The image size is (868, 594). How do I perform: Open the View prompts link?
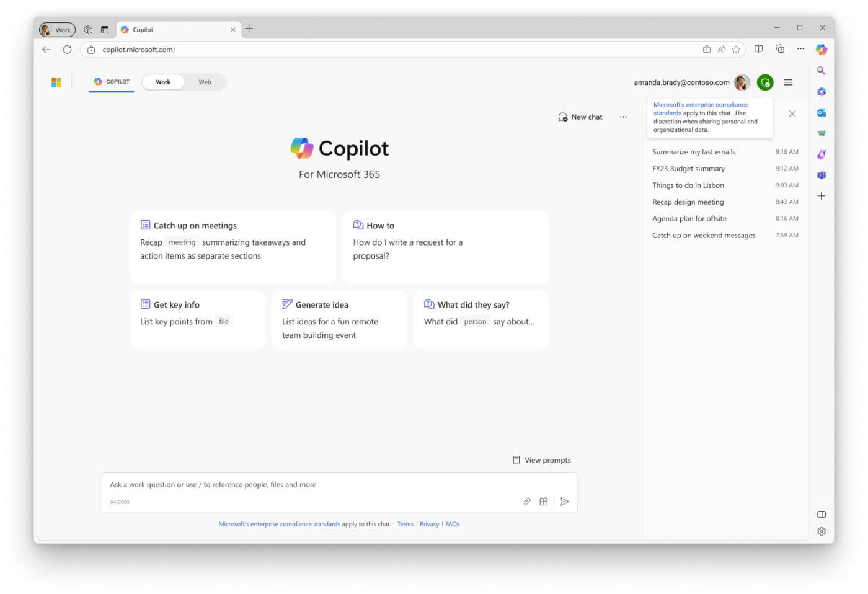(x=542, y=460)
